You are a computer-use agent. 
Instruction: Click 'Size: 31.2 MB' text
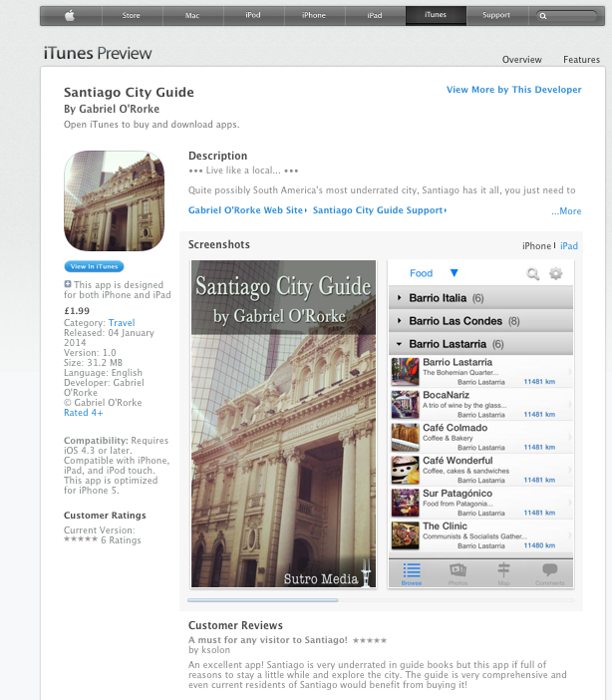tap(94, 363)
